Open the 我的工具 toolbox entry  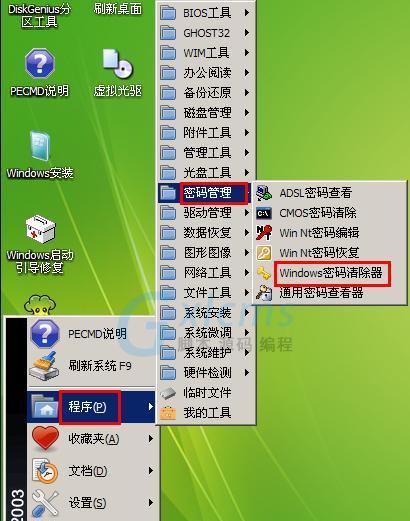(x=206, y=413)
